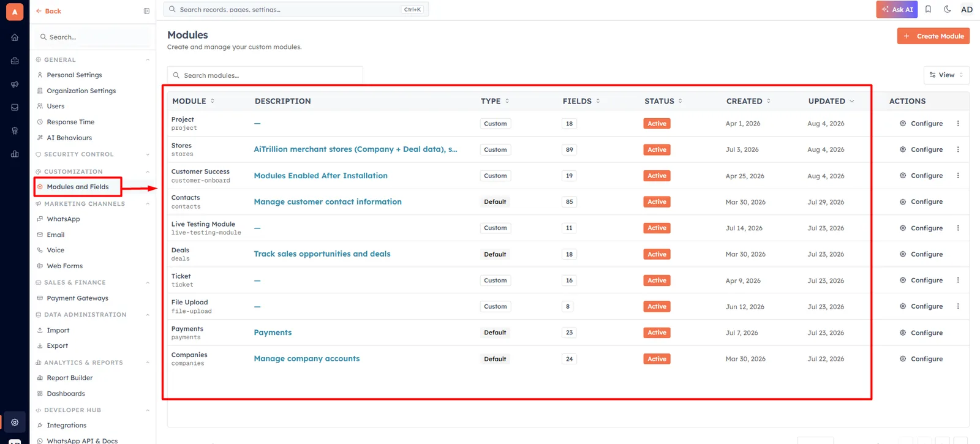Image resolution: width=980 pixels, height=444 pixels.
Task: Open the three-dot menu for Project row
Action: 958,123
